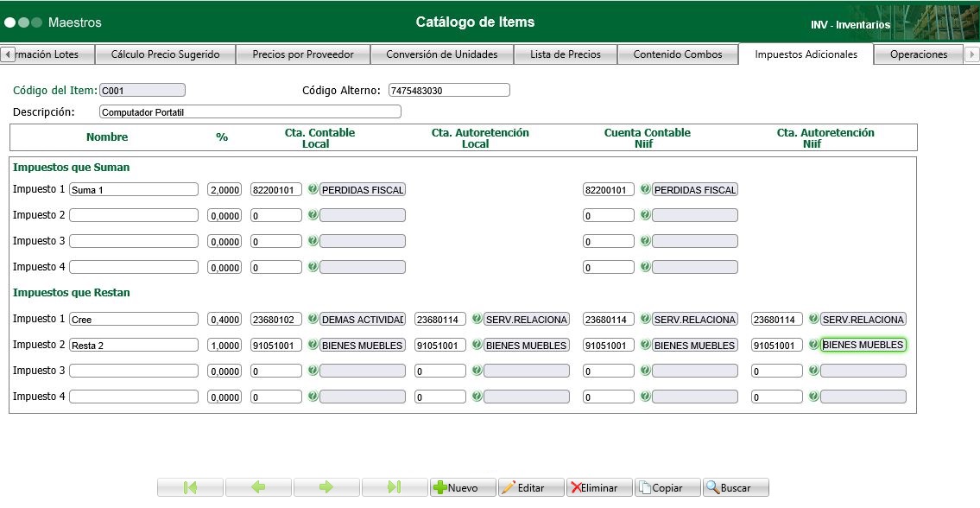The width and height of the screenshot is (980, 508).
Task: Open lookup icon for Restan Impuesto 3 local account
Action: coord(313,371)
